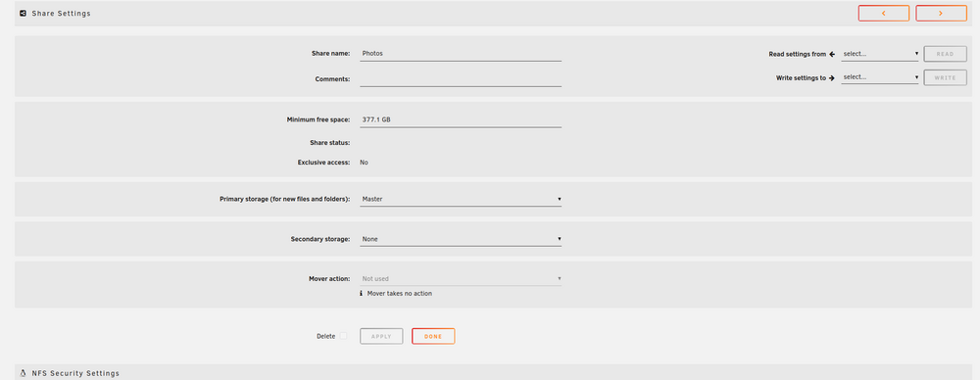Click the Share name input field
The height and width of the screenshot is (380, 980).
pyautogui.click(x=461, y=54)
